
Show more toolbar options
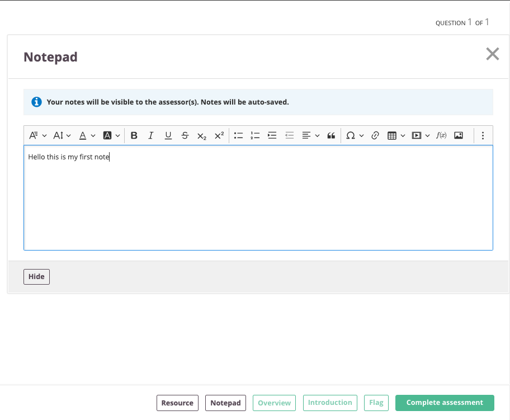pos(483,135)
